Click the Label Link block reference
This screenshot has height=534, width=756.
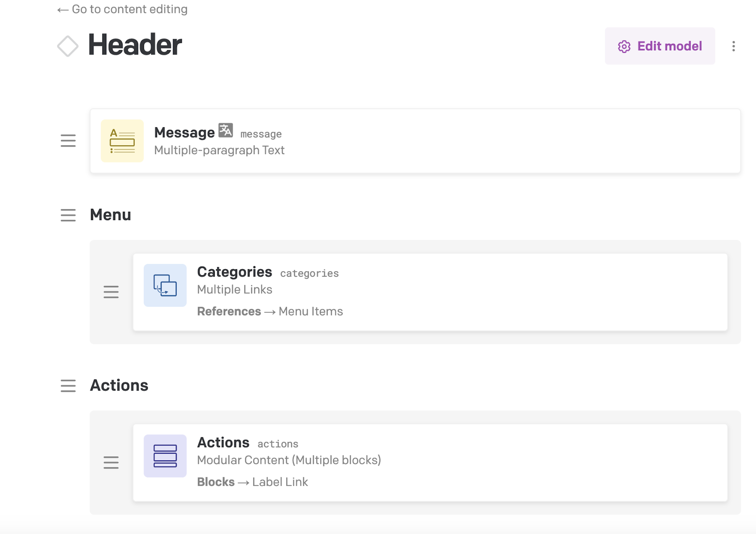[280, 482]
